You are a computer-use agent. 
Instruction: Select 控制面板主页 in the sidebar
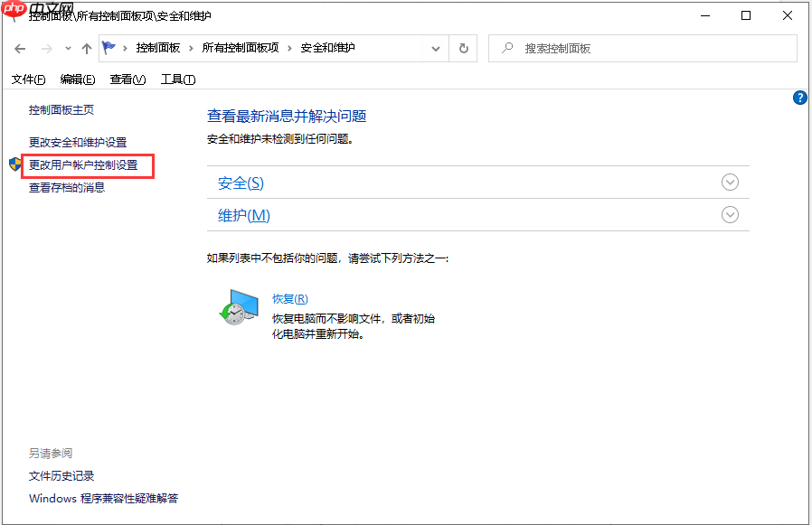(x=60, y=109)
